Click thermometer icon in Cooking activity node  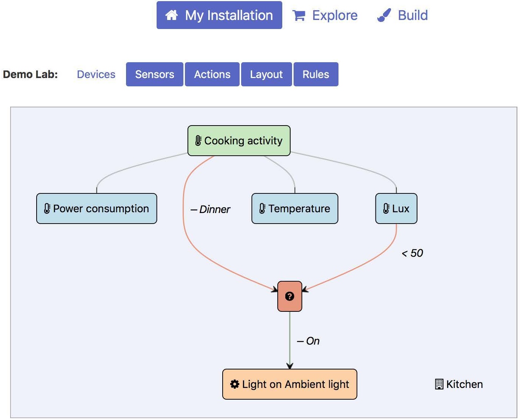tap(198, 141)
